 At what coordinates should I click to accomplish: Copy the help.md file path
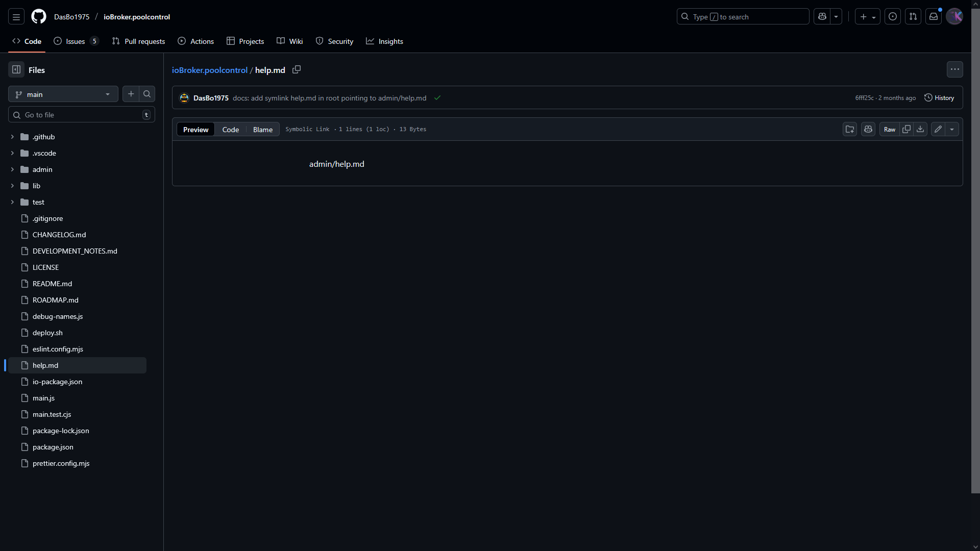click(297, 69)
